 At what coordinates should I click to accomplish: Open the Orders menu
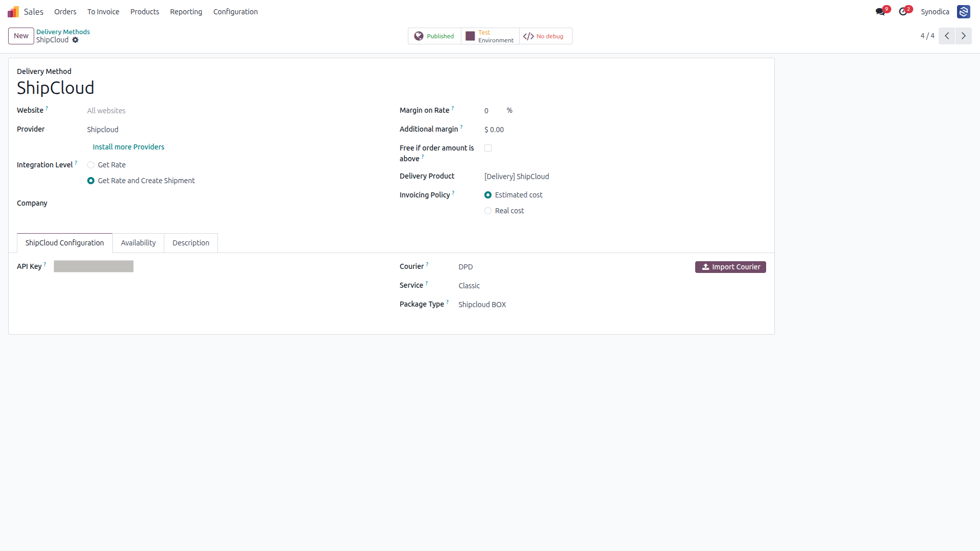(65, 12)
